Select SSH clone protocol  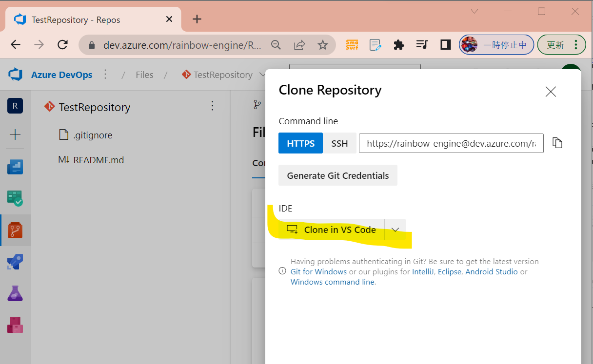point(340,143)
